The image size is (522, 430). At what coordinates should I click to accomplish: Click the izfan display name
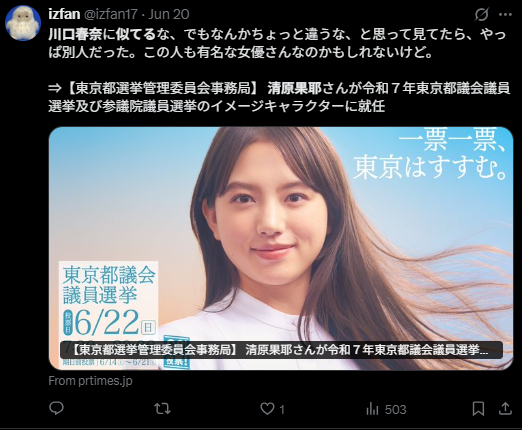tap(64, 14)
